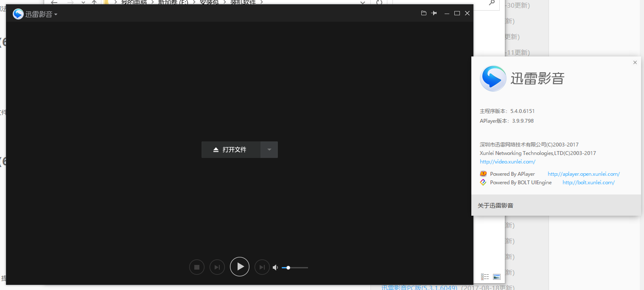The width and height of the screenshot is (644, 290).
Task: Toggle the pin window on top icon
Action: 434,14
